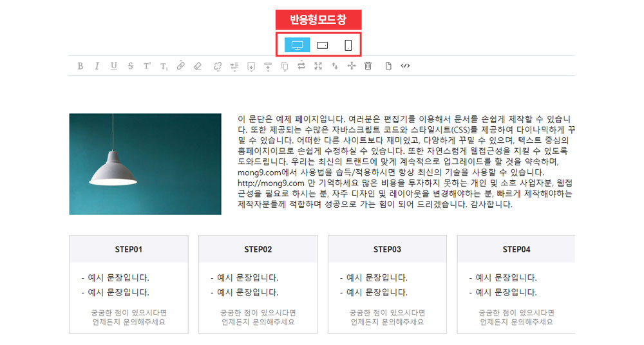
Task: Clear formatting with the eraser icon
Action: click(198, 66)
